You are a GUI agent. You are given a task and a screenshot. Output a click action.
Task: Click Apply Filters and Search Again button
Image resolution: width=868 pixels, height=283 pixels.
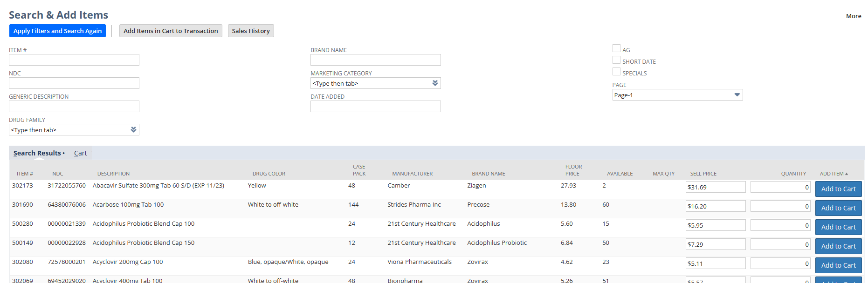57,31
